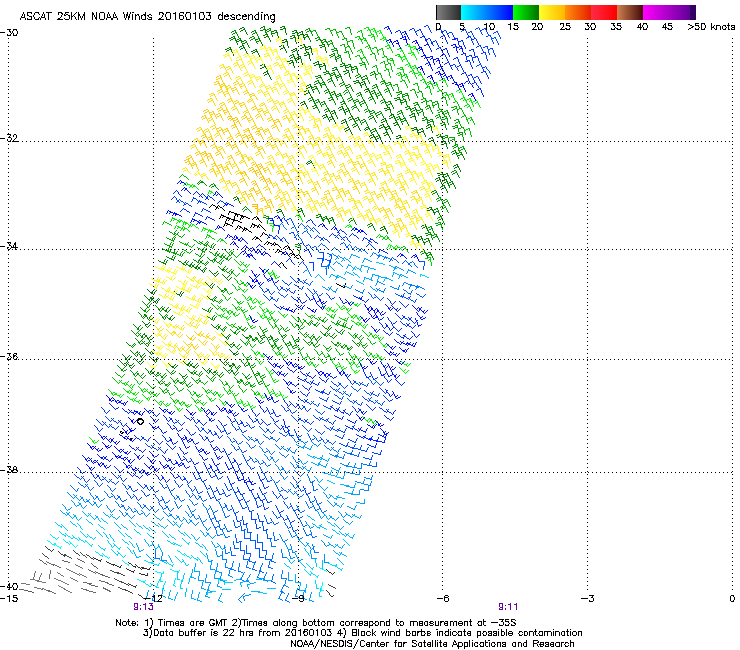Click the note line "3)Data buffer is 22 hrs from 20160103"
Screen dimensions: 740x650
pyautogui.click(x=362, y=633)
